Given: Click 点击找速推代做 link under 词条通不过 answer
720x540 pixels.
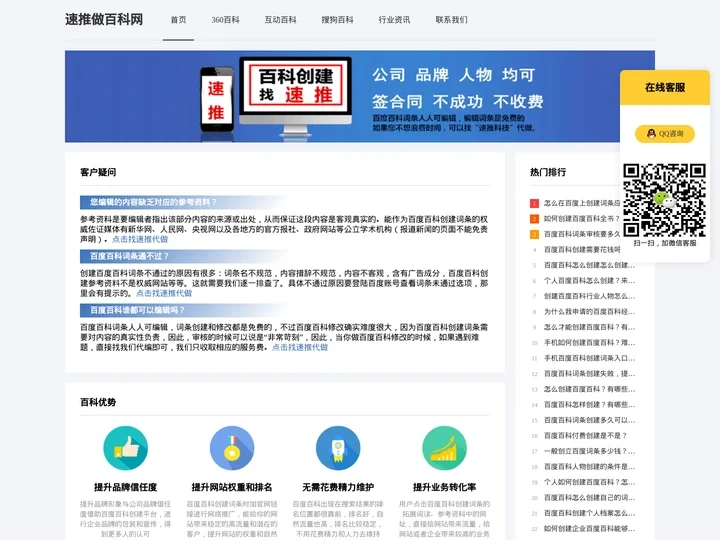Looking at the screenshot, I should pos(164,293).
